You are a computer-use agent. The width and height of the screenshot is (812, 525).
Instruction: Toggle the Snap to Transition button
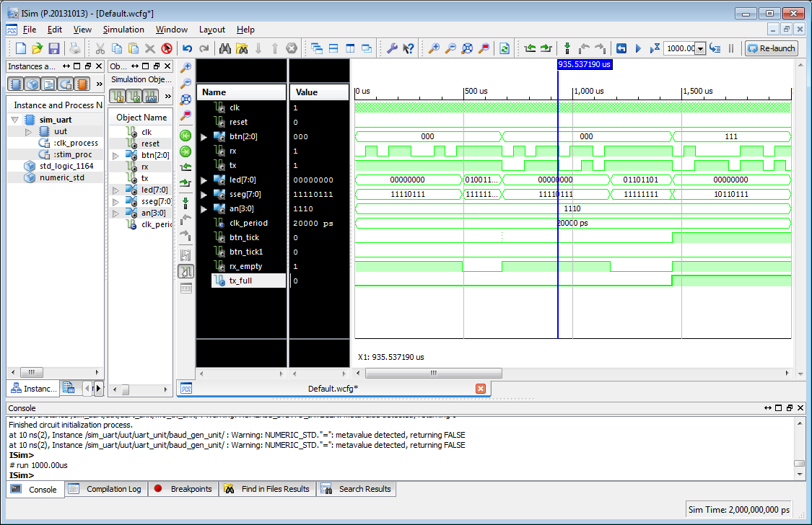pos(185,271)
